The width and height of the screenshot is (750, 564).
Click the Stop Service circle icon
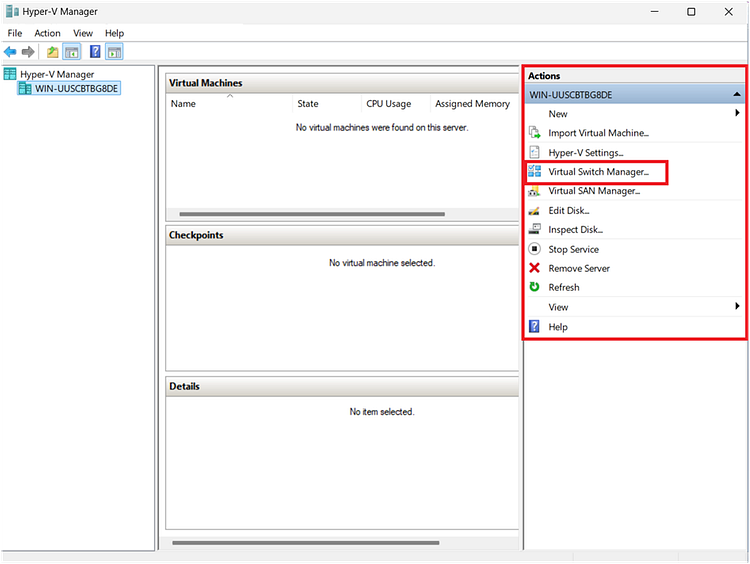click(x=534, y=249)
